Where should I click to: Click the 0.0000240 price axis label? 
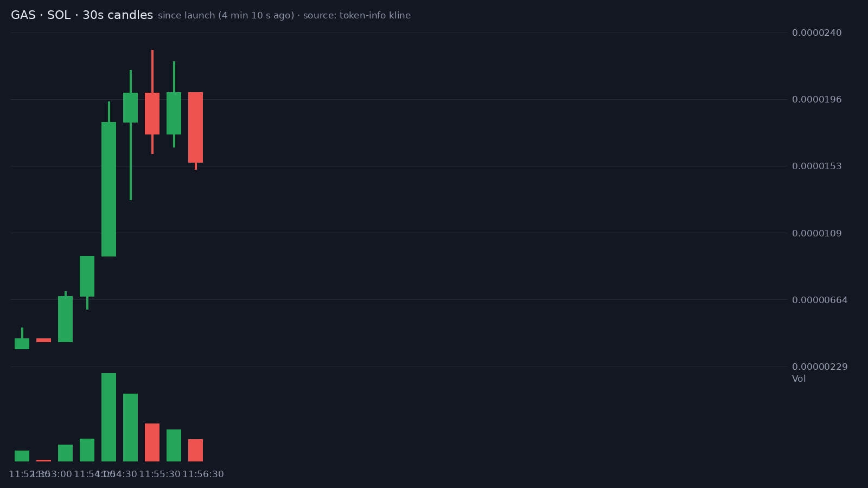(817, 33)
